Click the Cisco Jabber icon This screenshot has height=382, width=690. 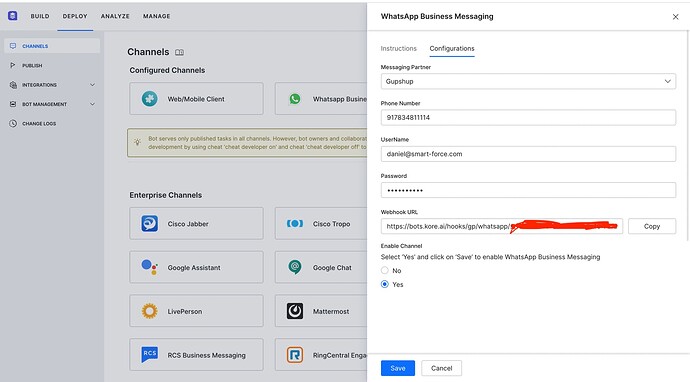click(x=149, y=224)
